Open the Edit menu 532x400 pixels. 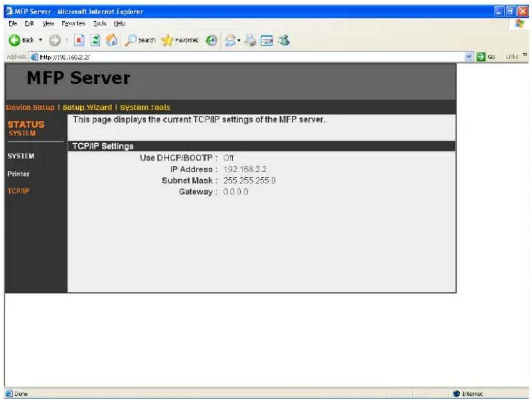pos(29,23)
